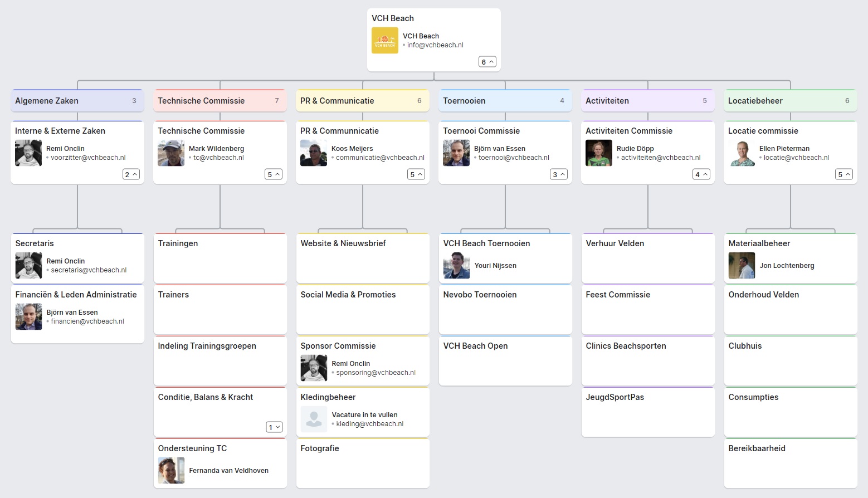Screen dimensions: 868x498
Task: Open the Clubhuis card
Action: (x=791, y=361)
